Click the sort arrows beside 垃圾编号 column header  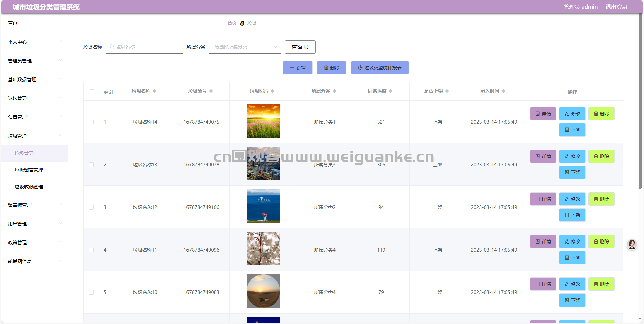point(211,91)
